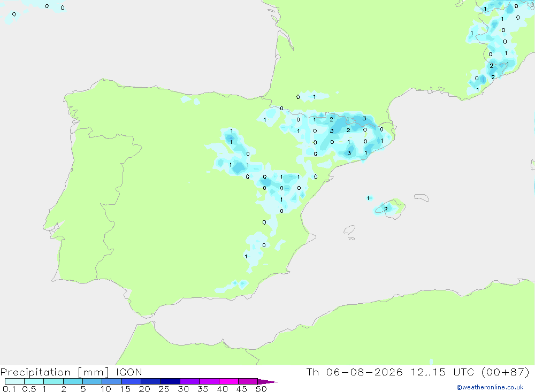
Task: Click the 2–5 mm legend color box
Action: click(x=73, y=381)
